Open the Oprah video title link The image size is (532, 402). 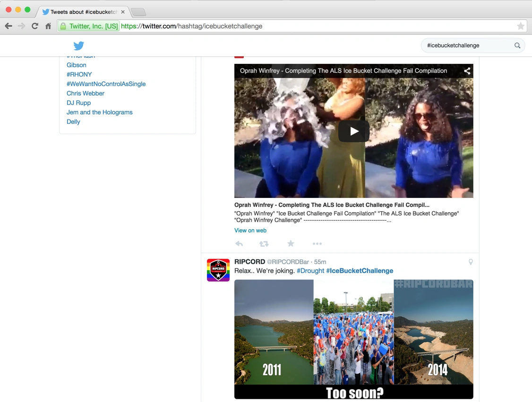tap(332, 205)
